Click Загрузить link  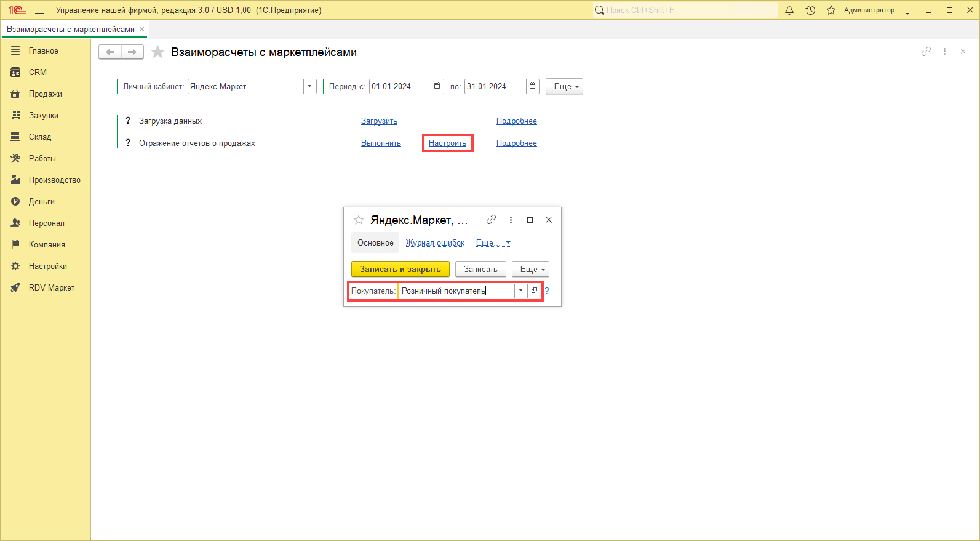coord(379,121)
